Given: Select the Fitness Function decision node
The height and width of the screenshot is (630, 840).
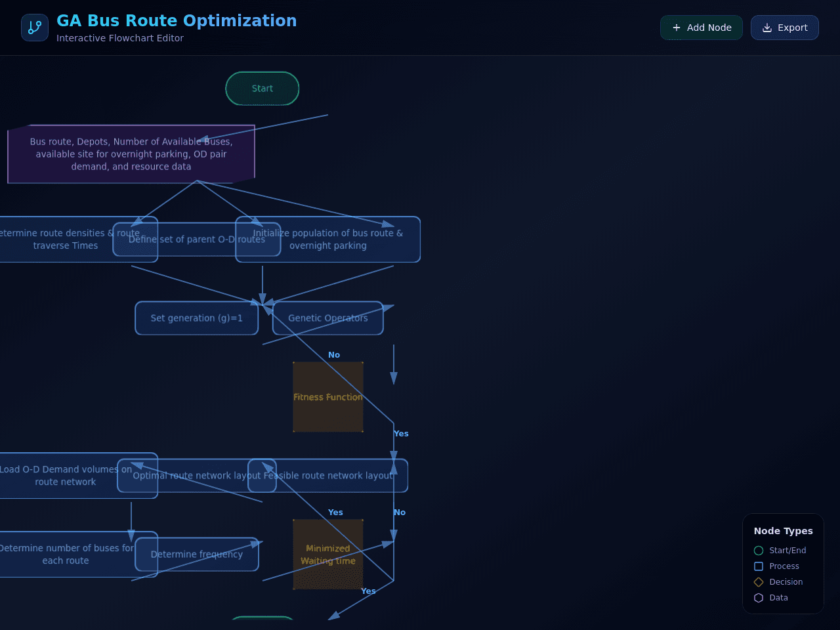Looking at the screenshot, I should (328, 397).
